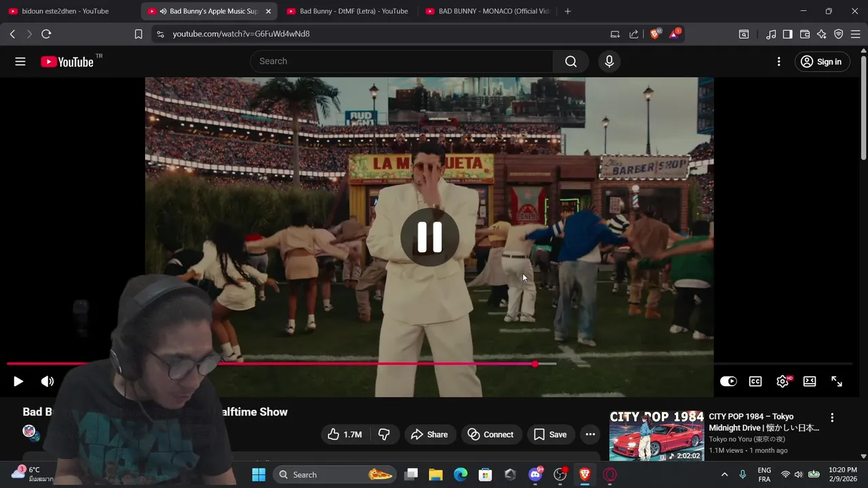Open tab search icon in toolbar
The height and width of the screenshot is (488, 868).
click(x=744, y=34)
